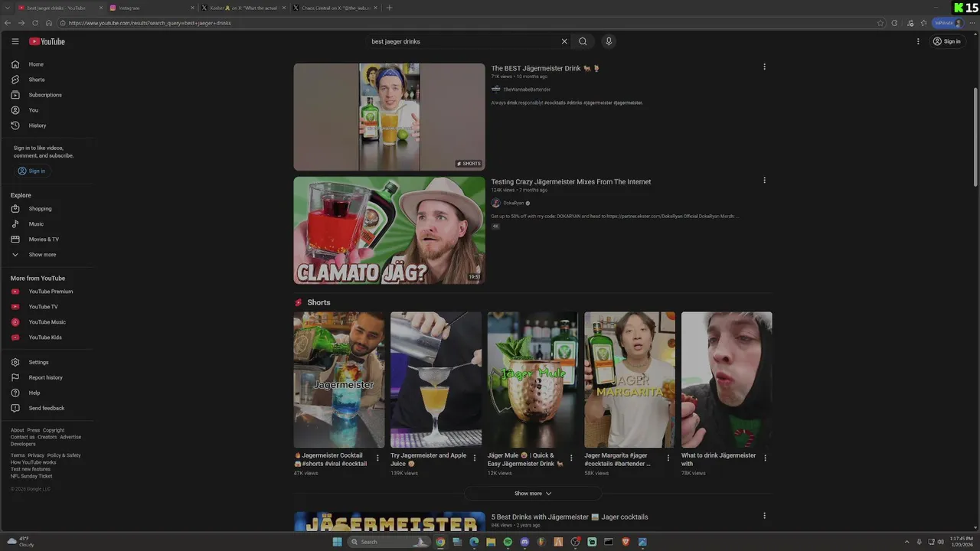Open the Copyright footer link
Screen dimensions: 980x551
coord(54,430)
